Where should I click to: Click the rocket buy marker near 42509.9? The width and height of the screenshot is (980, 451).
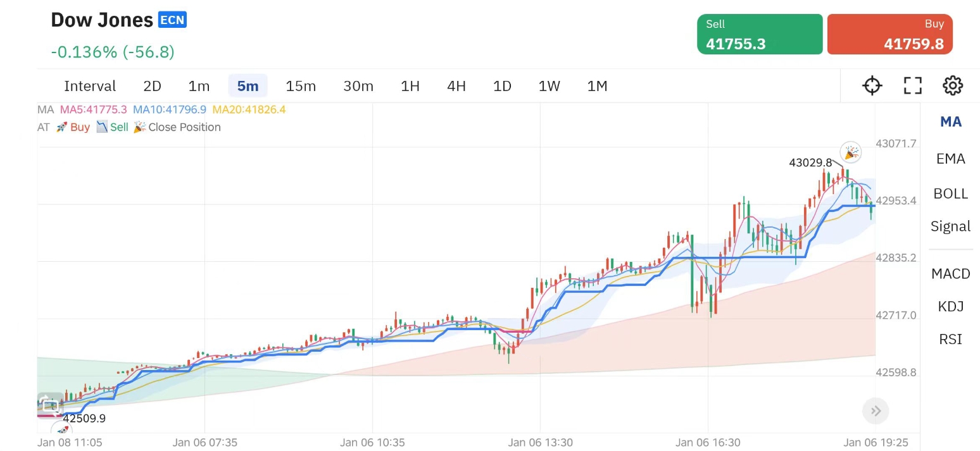[x=62, y=430]
